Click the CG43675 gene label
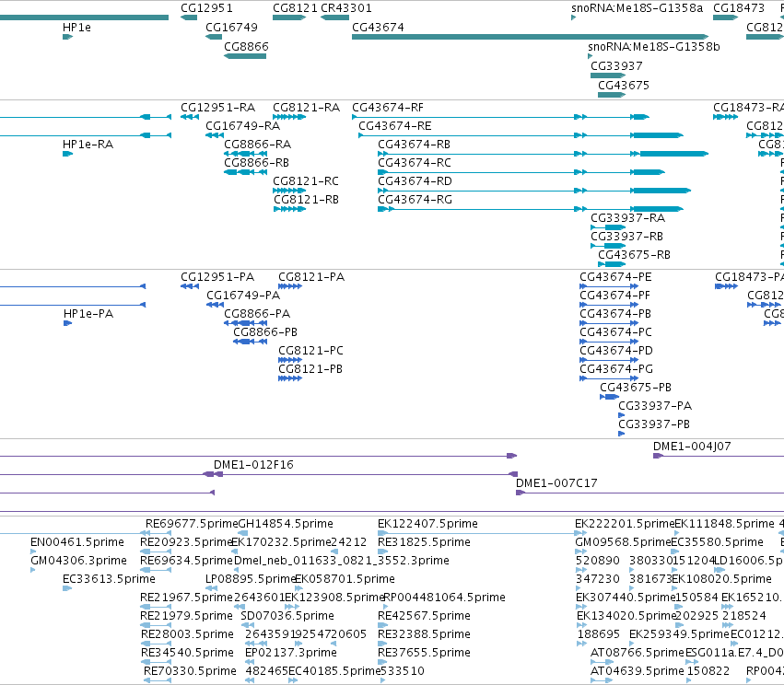The height and width of the screenshot is (685, 784). [624, 86]
